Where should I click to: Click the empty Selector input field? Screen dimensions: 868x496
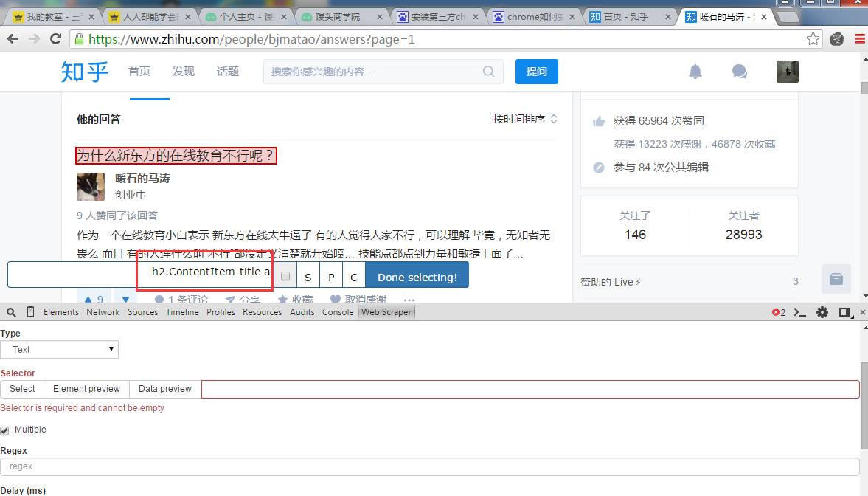530,389
